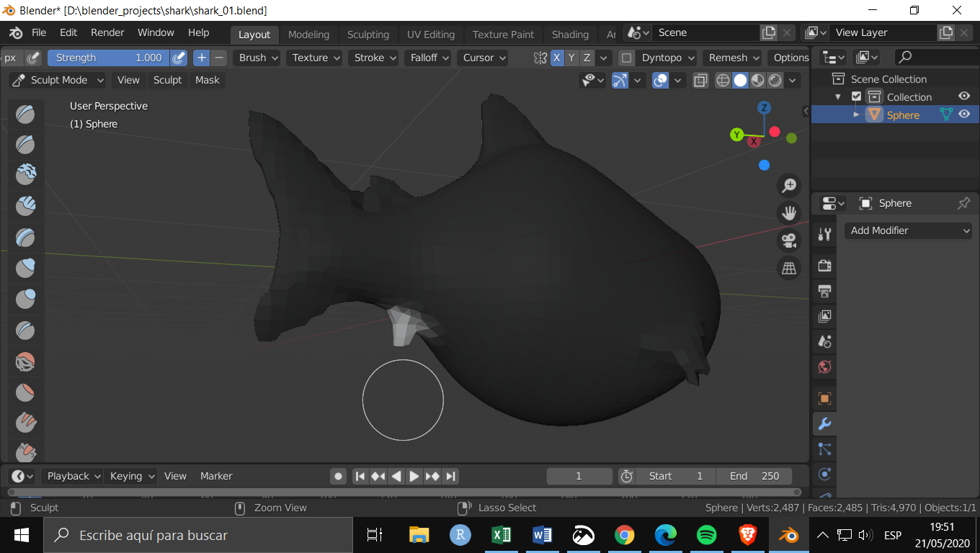The width and height of the screenshot is (980, 553).
Task: Adjust the brush Strength slider
Action: click(x=108, y=58)
